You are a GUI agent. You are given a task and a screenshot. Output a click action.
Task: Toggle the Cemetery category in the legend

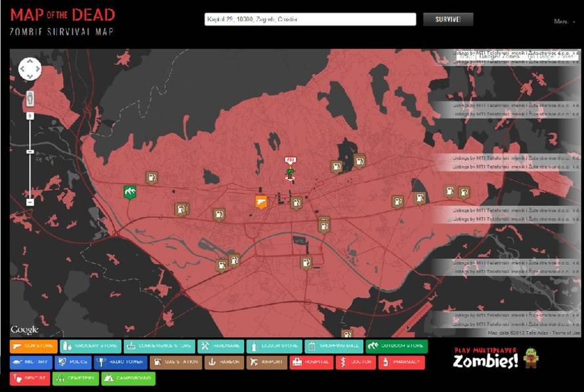(75, 378)
